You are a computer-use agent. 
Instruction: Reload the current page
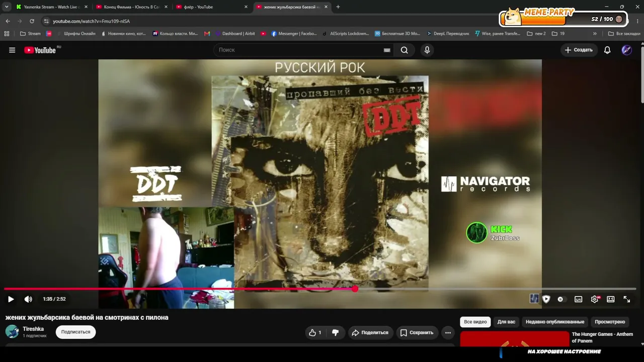pyautogui.click(x=32, y=21)
